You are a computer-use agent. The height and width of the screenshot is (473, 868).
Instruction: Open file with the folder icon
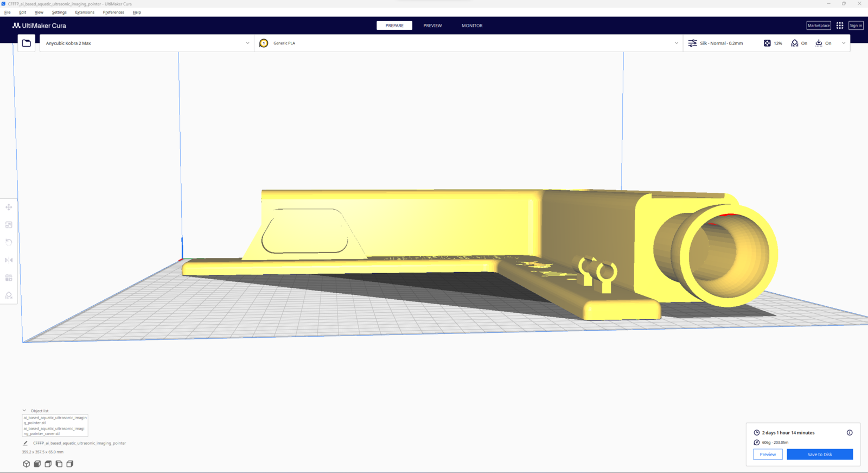point(27,43)
